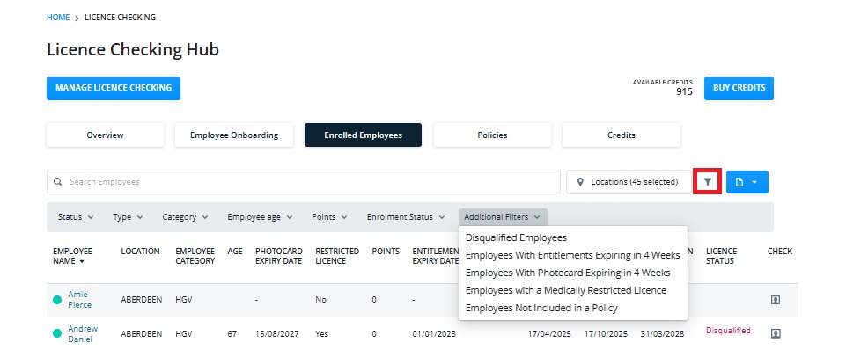Click the funnel filter icon
This screenshot has width=868, height=350.
click(x=708, y=182)
